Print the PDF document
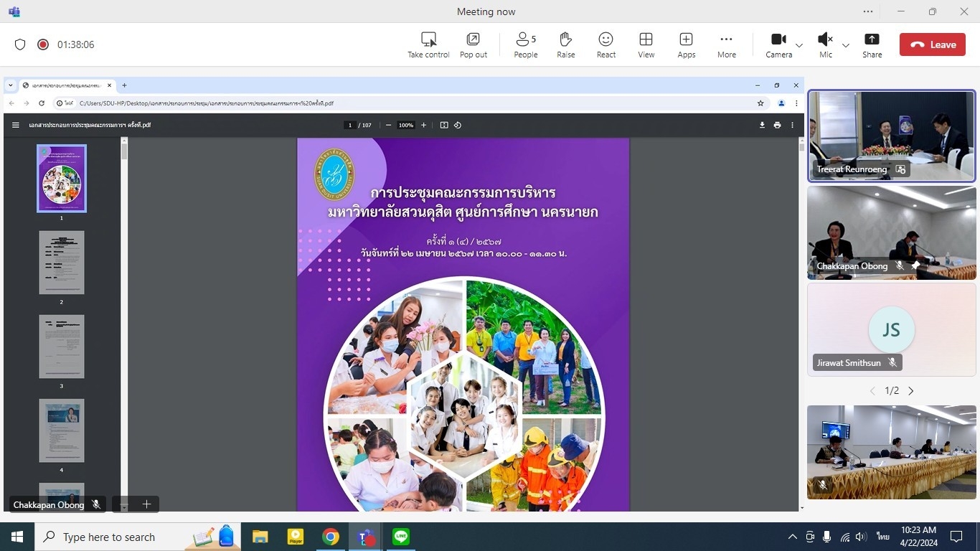 tap(777, 125)
